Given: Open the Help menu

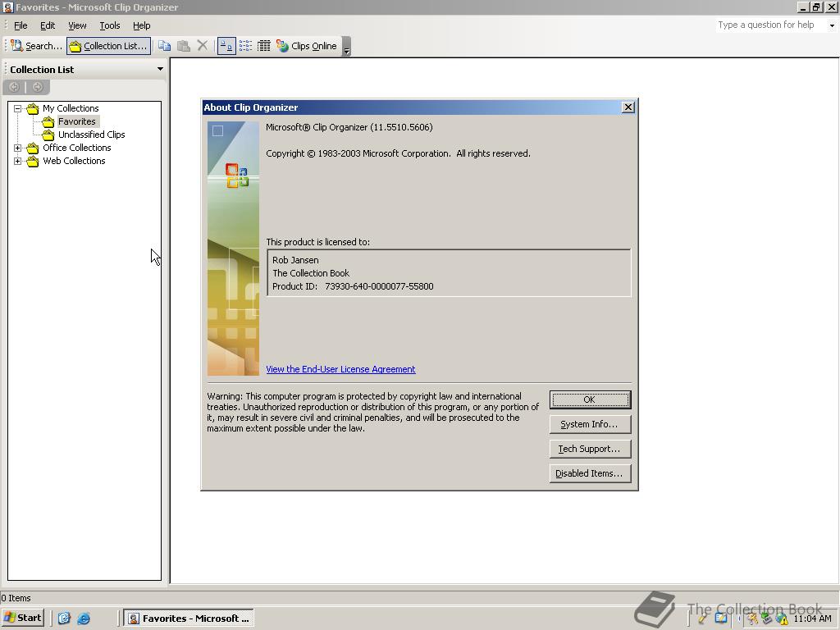Looking at the screenshot, I should pos(141,25).
